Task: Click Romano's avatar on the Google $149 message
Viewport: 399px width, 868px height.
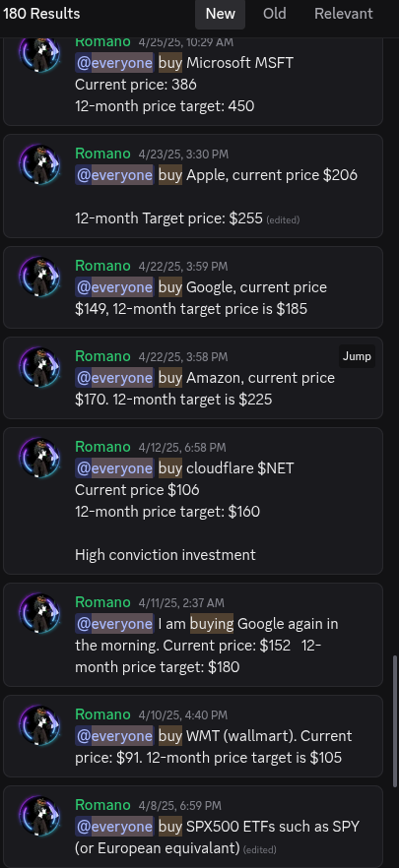Action: click(x=39, y=277)
